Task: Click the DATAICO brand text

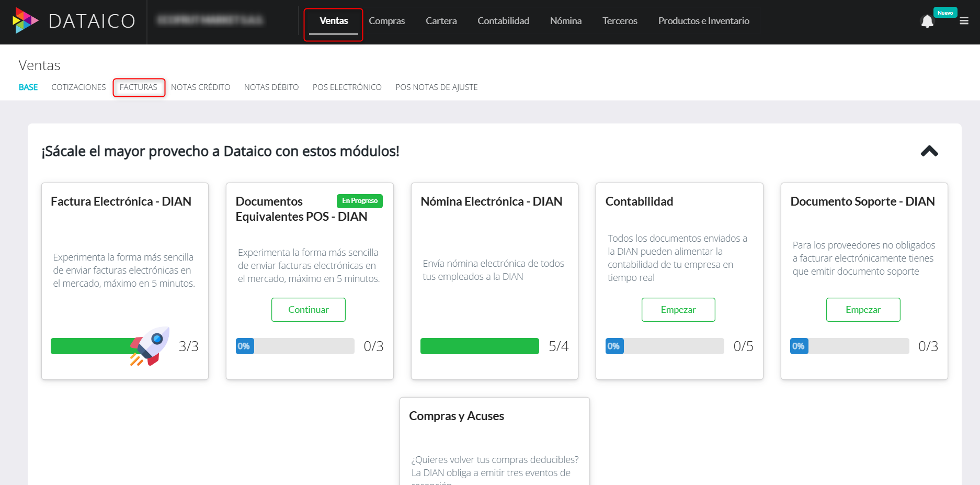Action: coord(92,21)
